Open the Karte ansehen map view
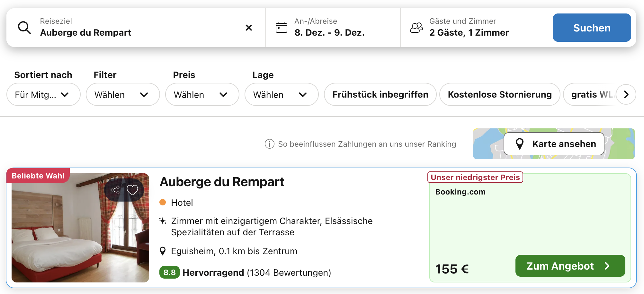This screenshot has height=294, width=644. click(554, 144)
